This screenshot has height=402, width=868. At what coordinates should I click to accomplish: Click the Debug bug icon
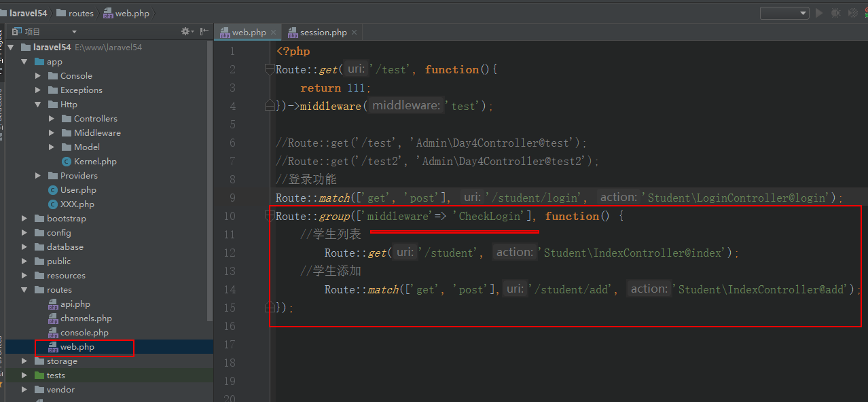[x=835, y=13]
